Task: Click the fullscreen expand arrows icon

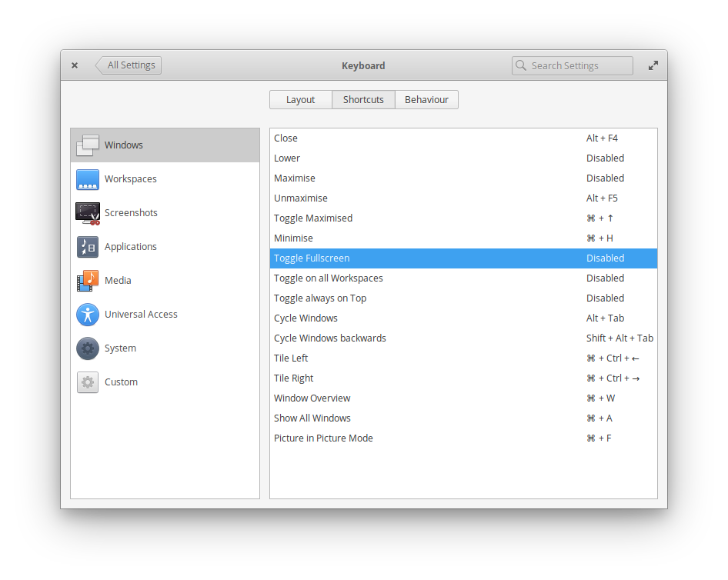Action: tap(653, 65)
